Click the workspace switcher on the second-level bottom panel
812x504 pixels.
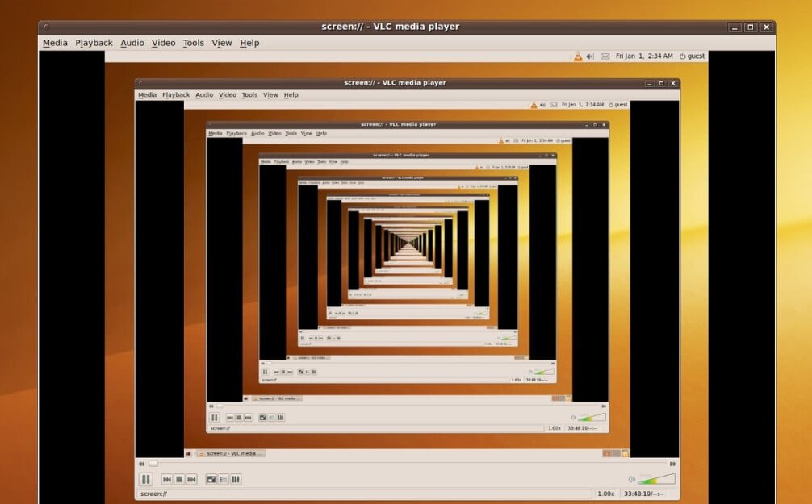611,453
